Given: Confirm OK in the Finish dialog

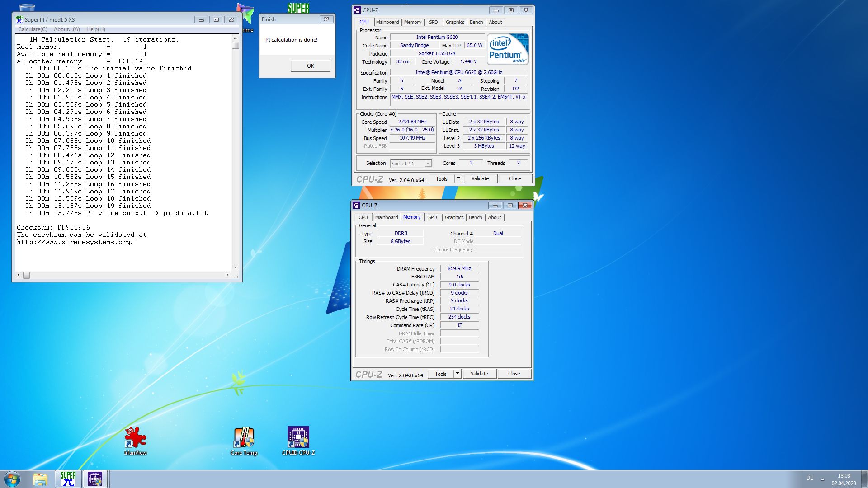Looking at the screenshot, I should [x=311, y=66].
